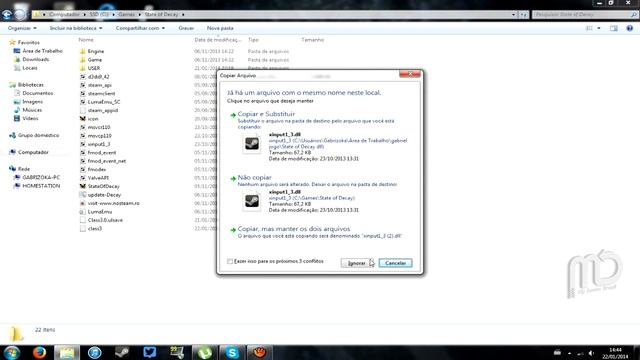Toggle the preview pane icon
This screenshot has width=640, height=360.
pyautogui.click(x=613, y=28)
